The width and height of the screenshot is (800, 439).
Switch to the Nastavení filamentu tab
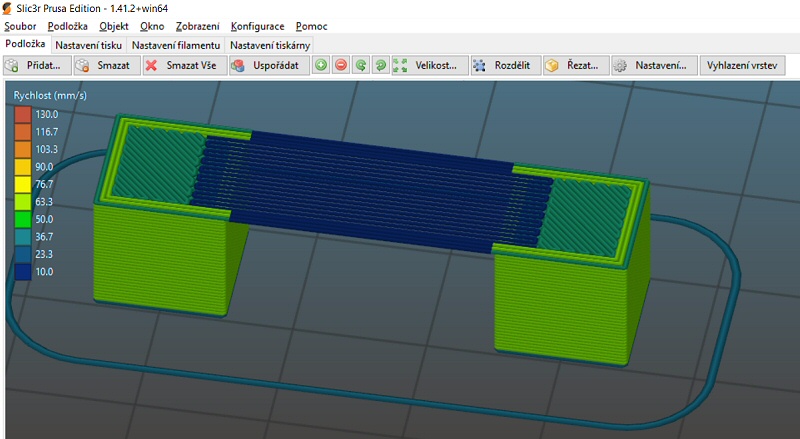click(176, 45)
